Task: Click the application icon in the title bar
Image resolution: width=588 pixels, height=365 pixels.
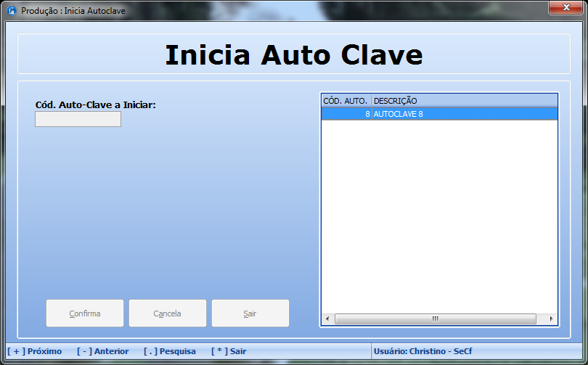Action: point(12,12)
